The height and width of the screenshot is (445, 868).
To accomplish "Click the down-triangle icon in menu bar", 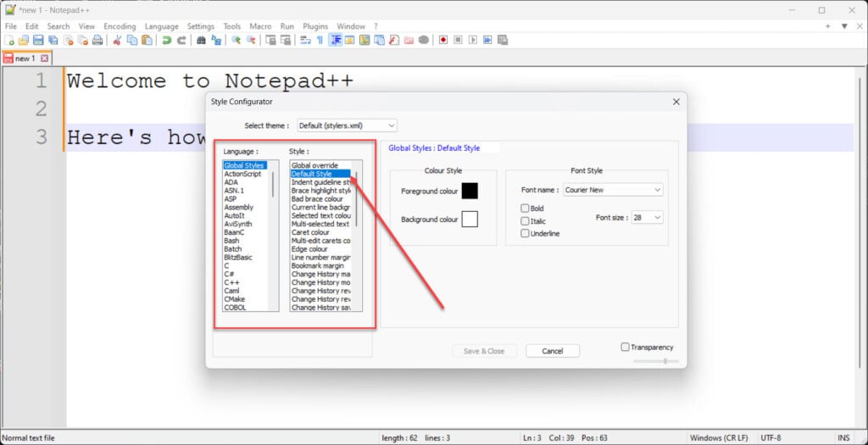I will tap(844, 26).
